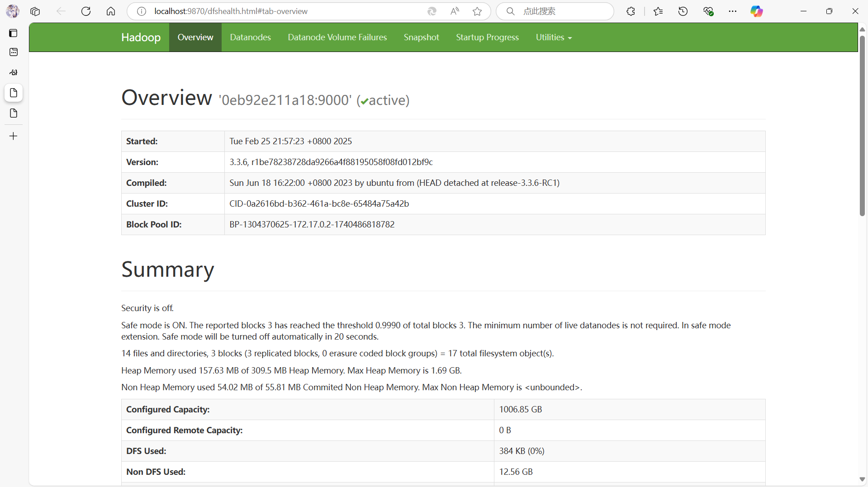Click the Started date value
This screenshot has width=868, height=487.
(x=290, y=142)
